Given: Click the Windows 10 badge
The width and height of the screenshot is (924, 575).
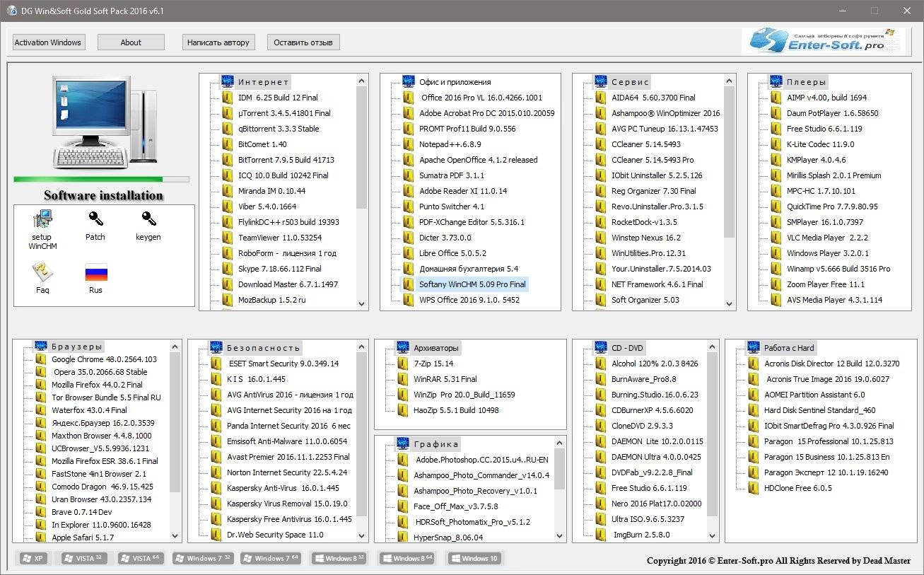Looking at the screenshot, I should 474,558.
